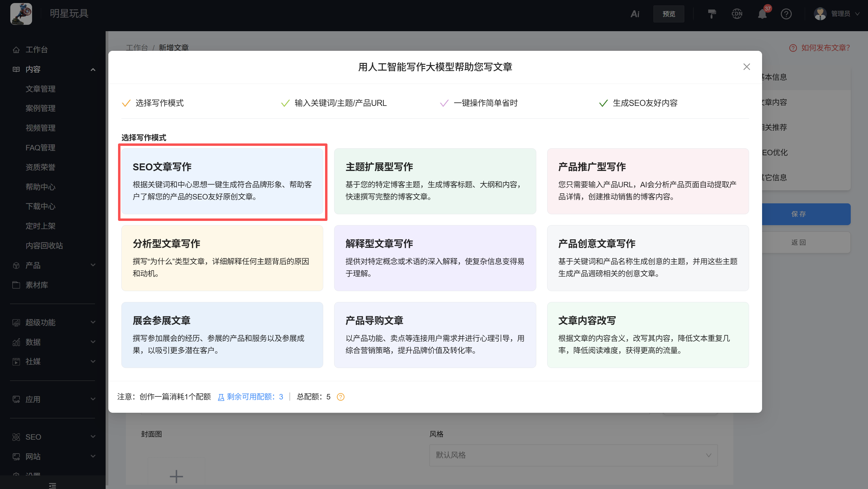This screenshot has width=868, height=489.
Task: Open 文章管理 in the sidebar menu
Action: 41,89
